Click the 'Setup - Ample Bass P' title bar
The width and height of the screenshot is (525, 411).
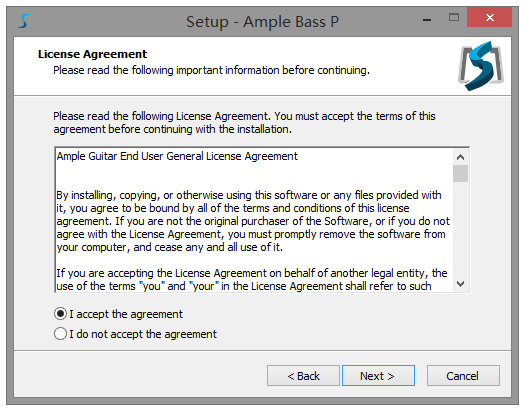pyautogui.click(x=262, y=22)
